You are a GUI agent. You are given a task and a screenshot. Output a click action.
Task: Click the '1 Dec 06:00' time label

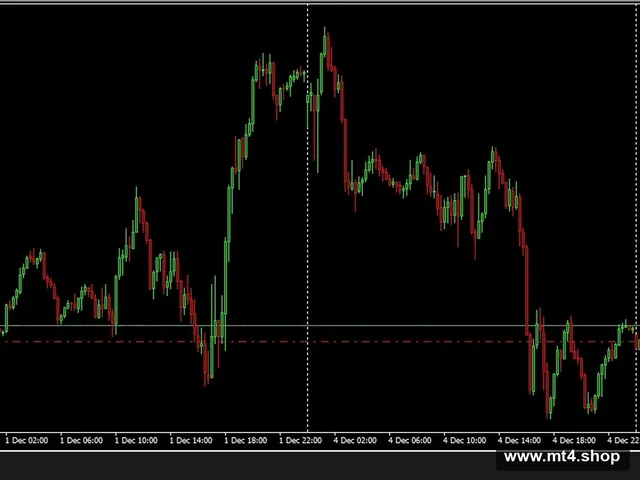pyautogui.click(x=81, y=440)
